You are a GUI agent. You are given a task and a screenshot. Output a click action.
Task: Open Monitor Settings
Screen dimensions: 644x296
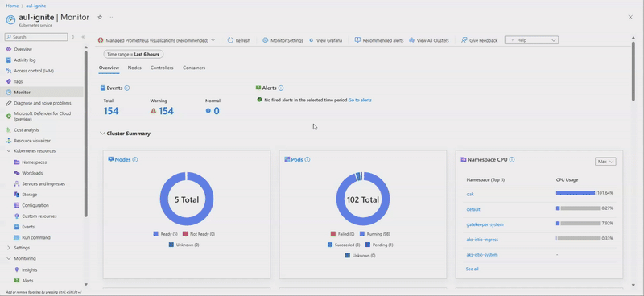coord(283,40)
